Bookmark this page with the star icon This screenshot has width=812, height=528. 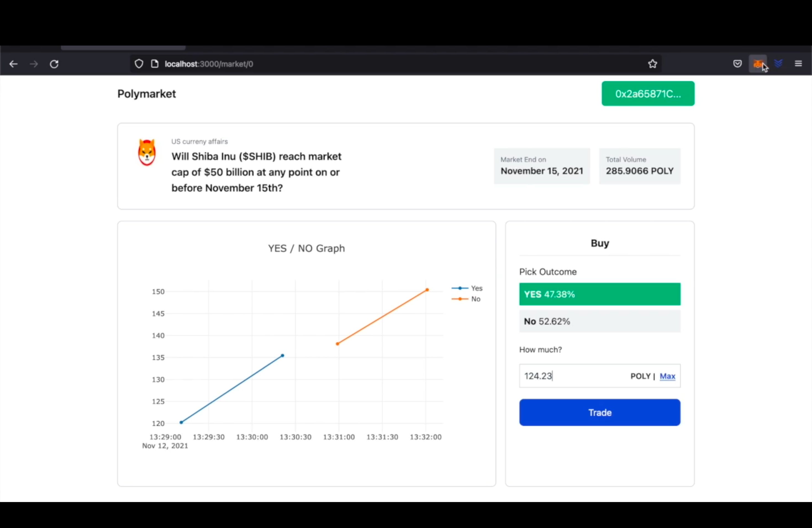(652, 64)
